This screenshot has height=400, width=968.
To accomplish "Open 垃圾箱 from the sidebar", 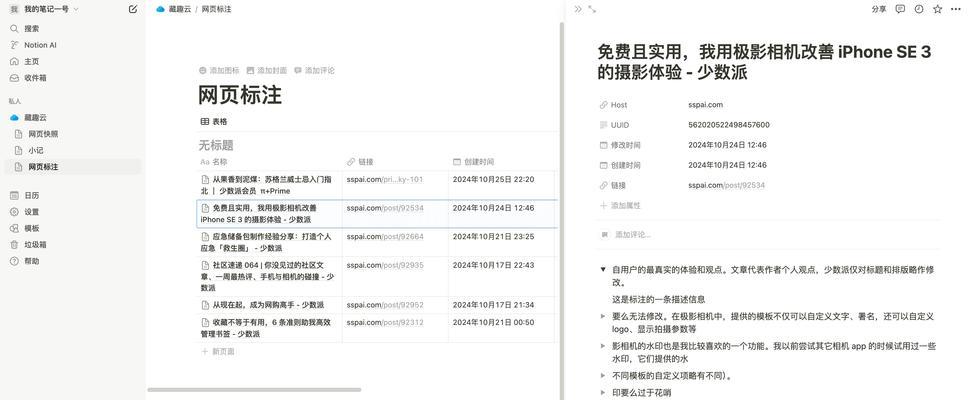I will (35, 244).
